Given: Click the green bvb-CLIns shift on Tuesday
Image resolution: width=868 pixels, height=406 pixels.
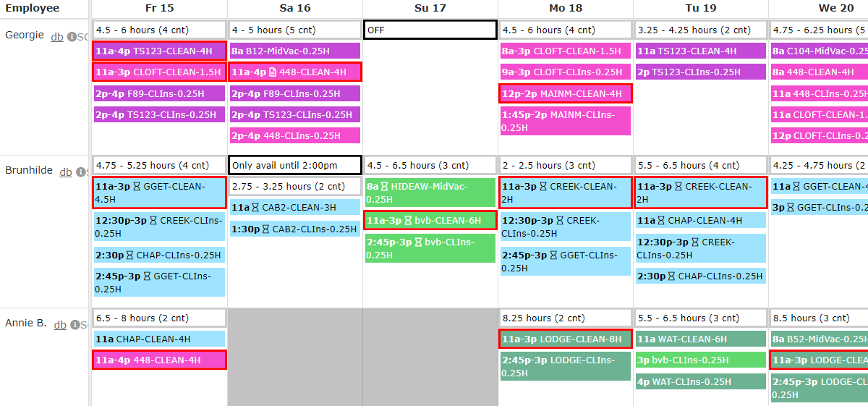Looking at the screenshot, I should tap(700, 360).
